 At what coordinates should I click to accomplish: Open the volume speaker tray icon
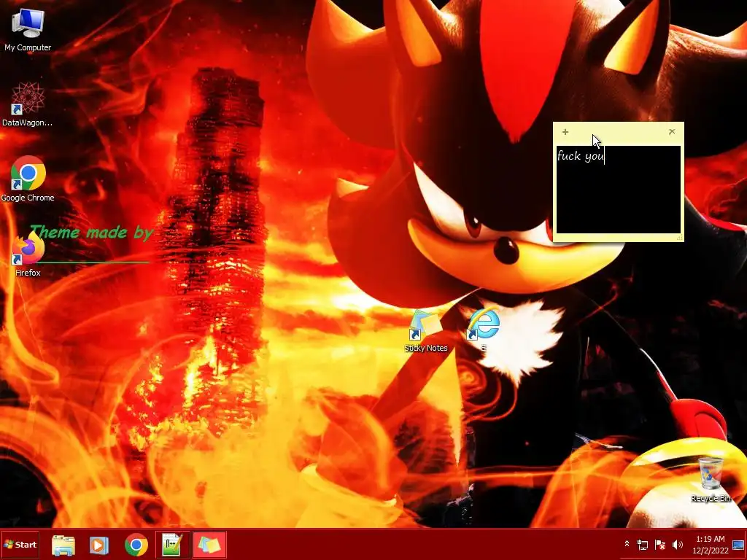tap(677, 544)
